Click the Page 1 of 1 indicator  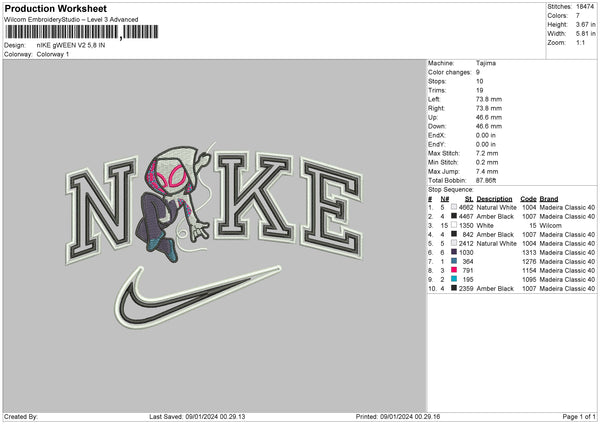(579, 416)
